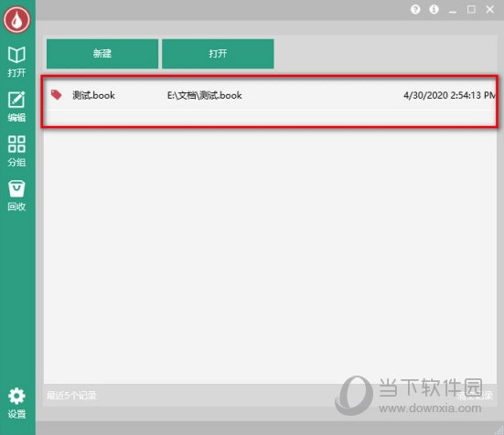Screen dimensions: 504x435
Task: Maximize the application window
Action: pyautogui.click(x=471, y=9)
